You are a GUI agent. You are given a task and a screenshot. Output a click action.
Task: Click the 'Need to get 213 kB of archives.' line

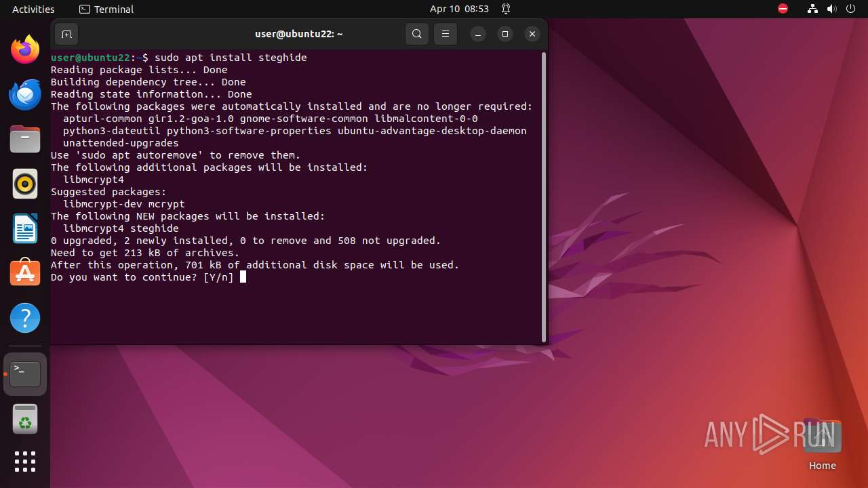pos(145,253)
